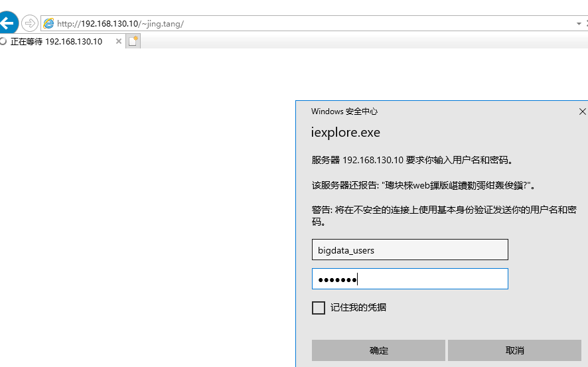Click the iexplore.exe heading text
Viewport: 588px width, 367px height.
tap(345, 132)
